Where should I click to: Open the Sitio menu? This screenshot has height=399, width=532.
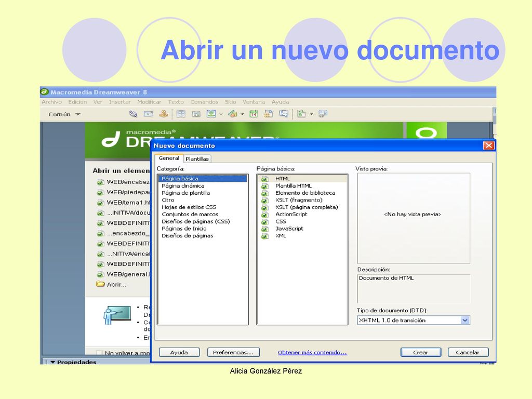click(x=230, y=102)
